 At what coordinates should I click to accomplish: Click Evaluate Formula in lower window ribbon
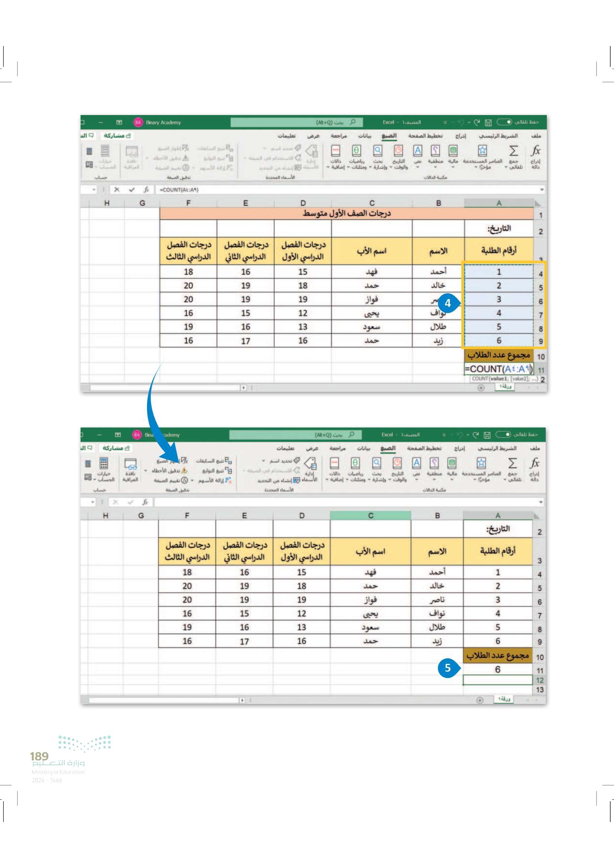[170, 480]
